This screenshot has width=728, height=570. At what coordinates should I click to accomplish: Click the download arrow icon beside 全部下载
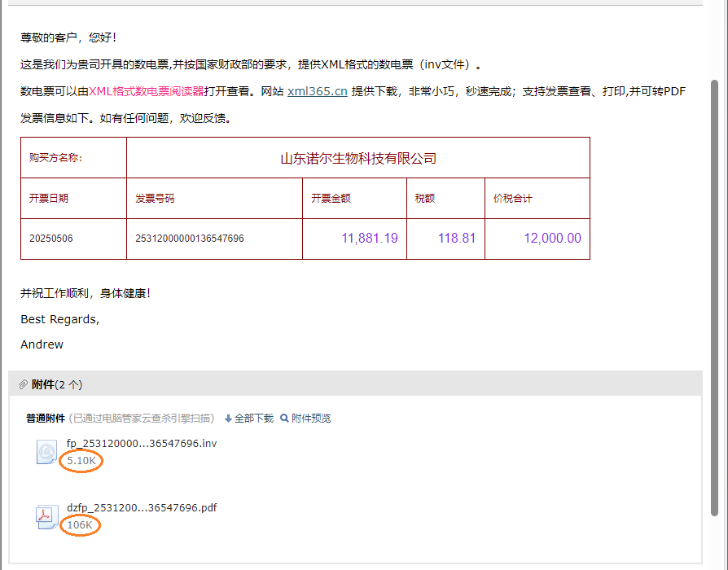tap(228, 419)
